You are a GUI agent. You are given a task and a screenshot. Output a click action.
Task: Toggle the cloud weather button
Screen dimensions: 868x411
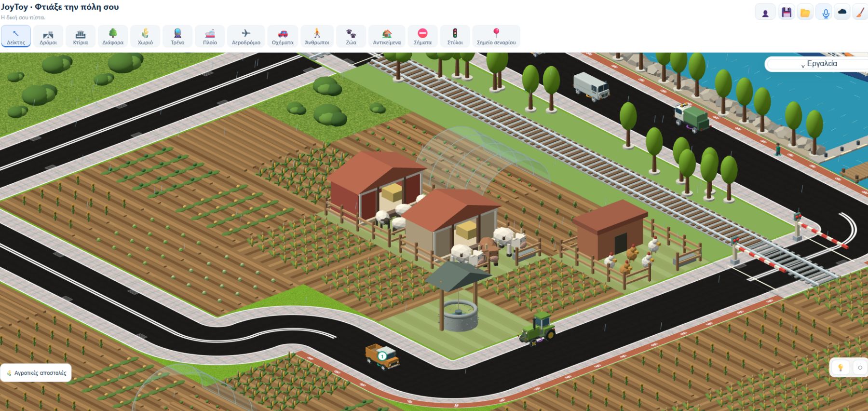[x=842, y=13]
